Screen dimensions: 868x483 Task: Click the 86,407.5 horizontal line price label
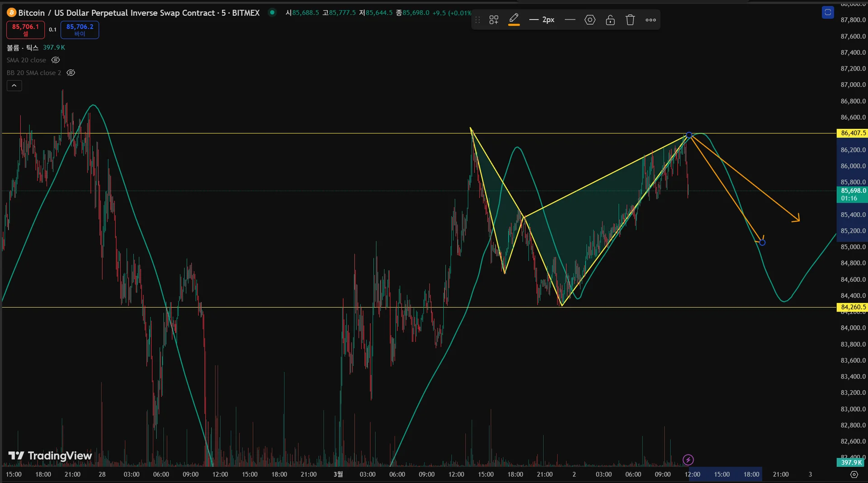[x=852, y=133]
